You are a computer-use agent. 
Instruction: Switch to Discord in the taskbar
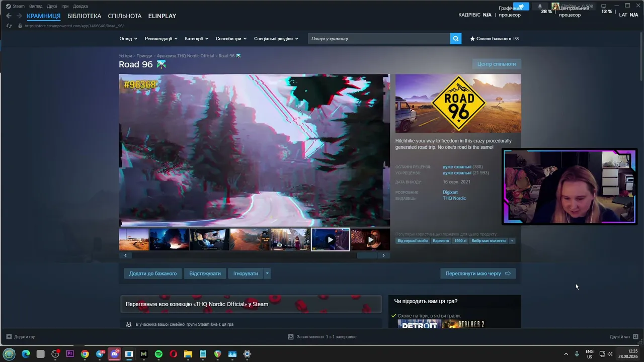point(114,354)
